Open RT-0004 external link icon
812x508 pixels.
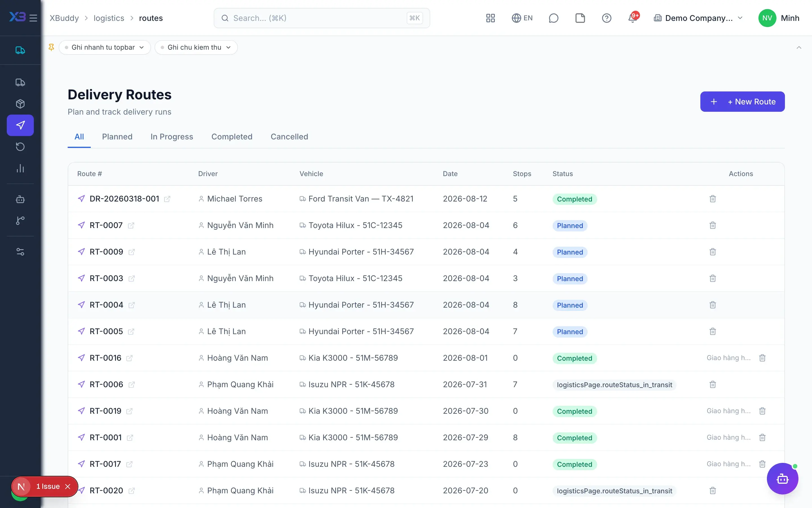click(x=132, y=305)
